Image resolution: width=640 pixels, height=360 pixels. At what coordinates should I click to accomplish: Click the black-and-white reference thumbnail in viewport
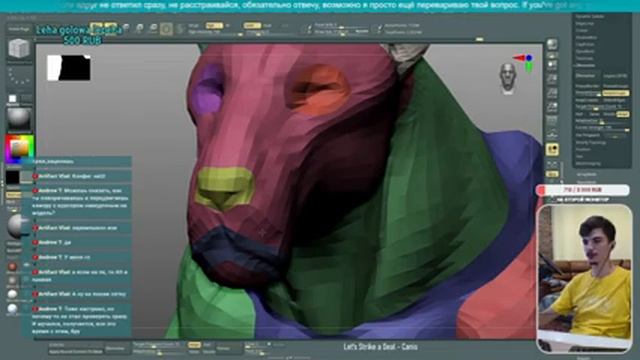click(68, 68)
